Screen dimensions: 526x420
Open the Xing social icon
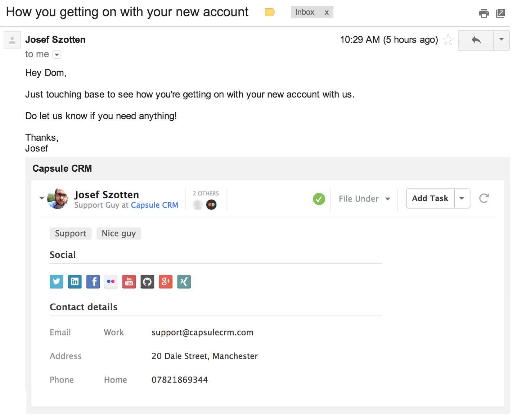pyautogui.click(x=184, y=281)
